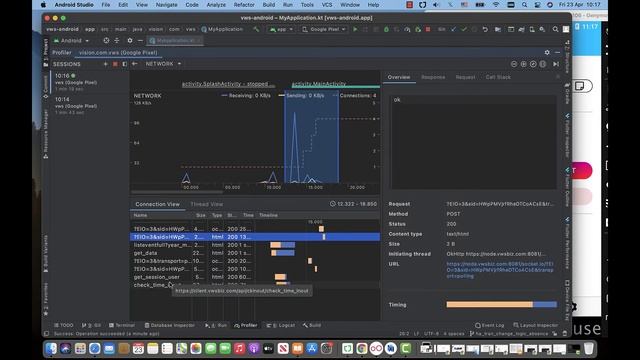
Task: Open the Logcat tool window
Action: coord(280,325)
